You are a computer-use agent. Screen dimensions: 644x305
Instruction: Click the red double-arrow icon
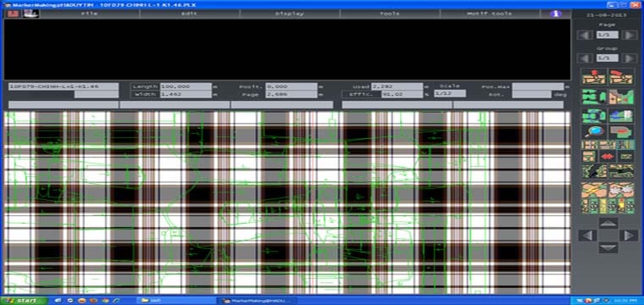(x=607, y=157)
